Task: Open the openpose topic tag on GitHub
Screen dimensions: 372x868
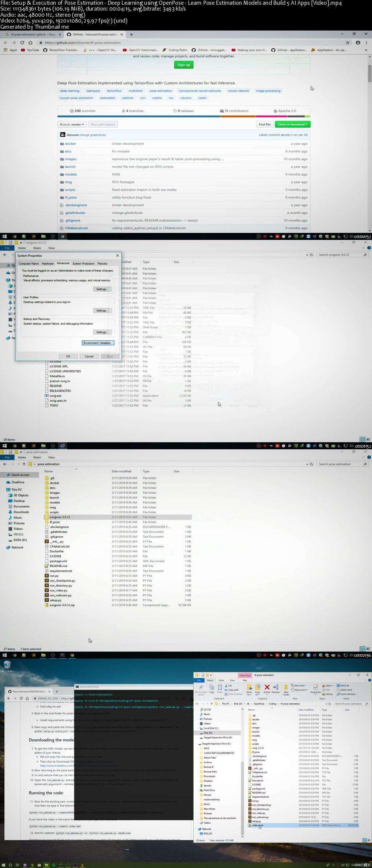Action: point(93,91)
